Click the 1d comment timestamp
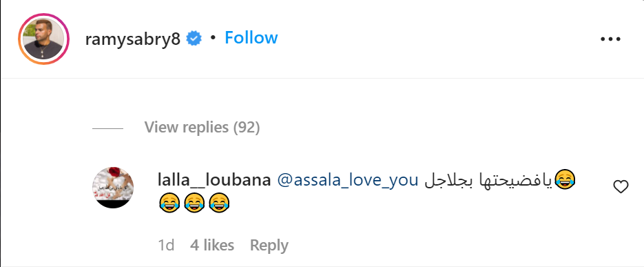The width and height of the screenshot is (644, 267). tap(167, 245)
